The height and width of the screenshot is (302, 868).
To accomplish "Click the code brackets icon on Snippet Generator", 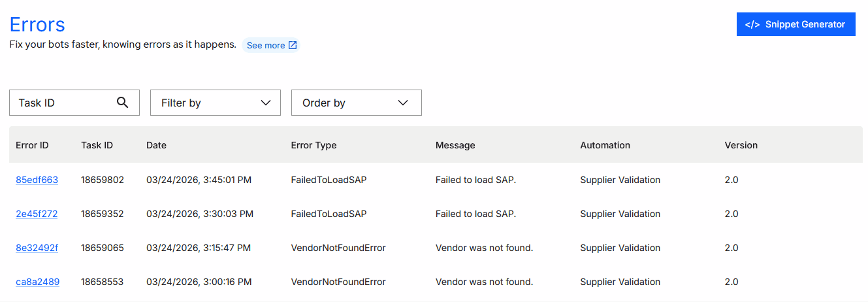I will (x=752, y=24).
